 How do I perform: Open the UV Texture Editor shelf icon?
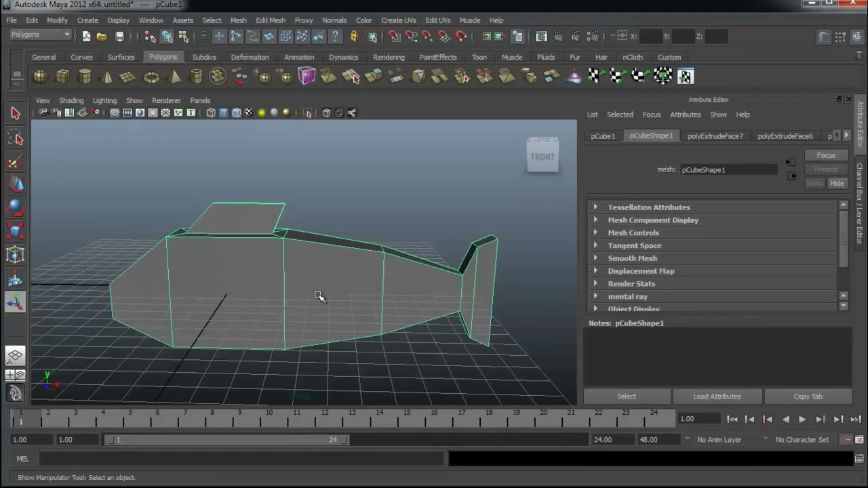686,77
